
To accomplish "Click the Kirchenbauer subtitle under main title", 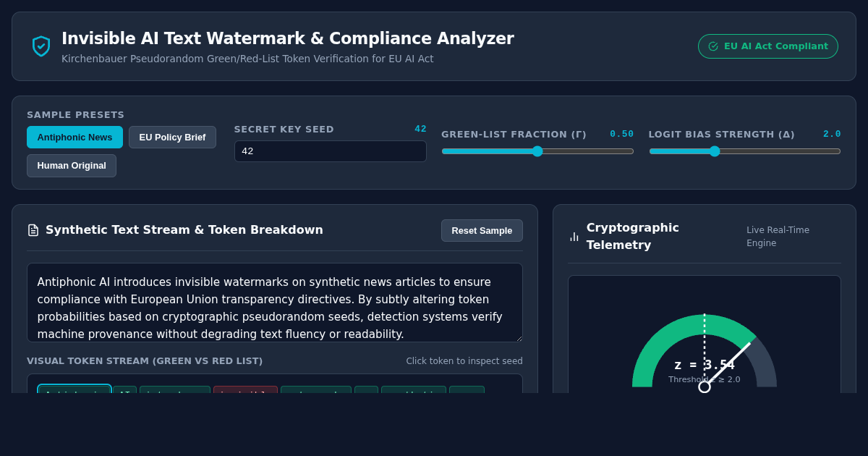I will pyautogui.click(x=247, y=59).
